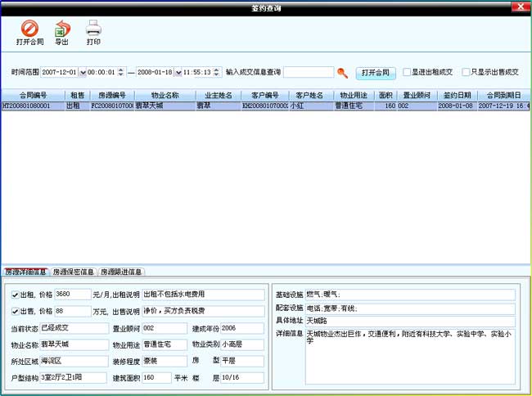Enable 只显示出售成交 checkbox
The image size is (532, 396).
point(466,72)
